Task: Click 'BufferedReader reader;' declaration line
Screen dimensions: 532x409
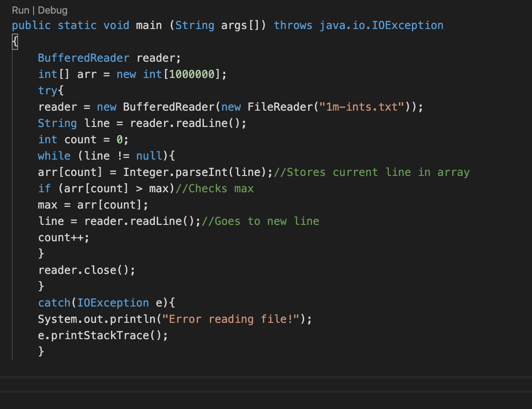Action: (x=109, y=58)
